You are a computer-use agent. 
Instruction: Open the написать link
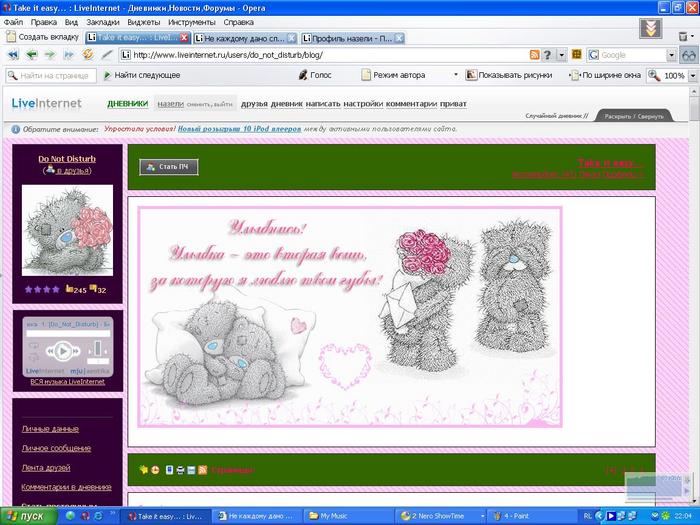click(x=323, y=104)
